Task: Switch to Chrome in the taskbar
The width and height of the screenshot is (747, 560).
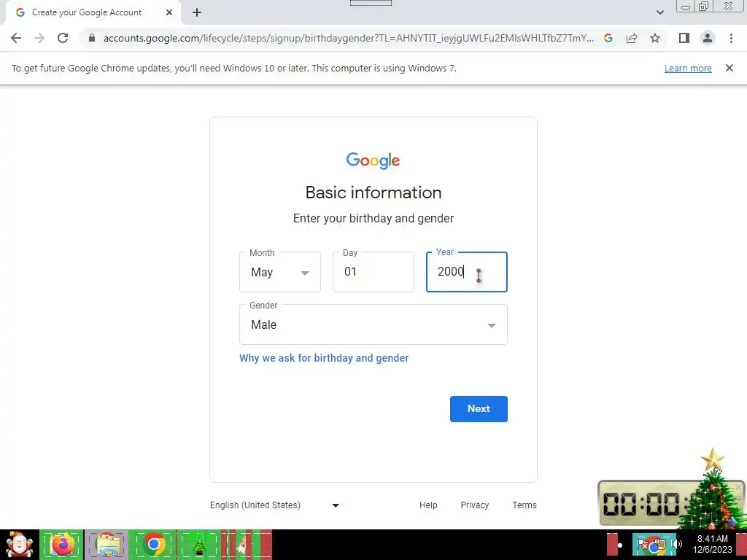Action: click(153, 545)
